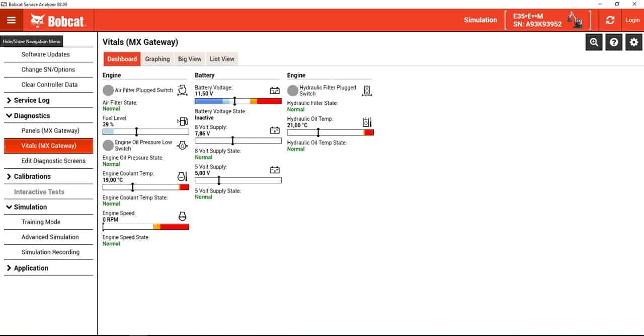
Task: Open Change SN/Options menu item
Action: tap(49, 70)
